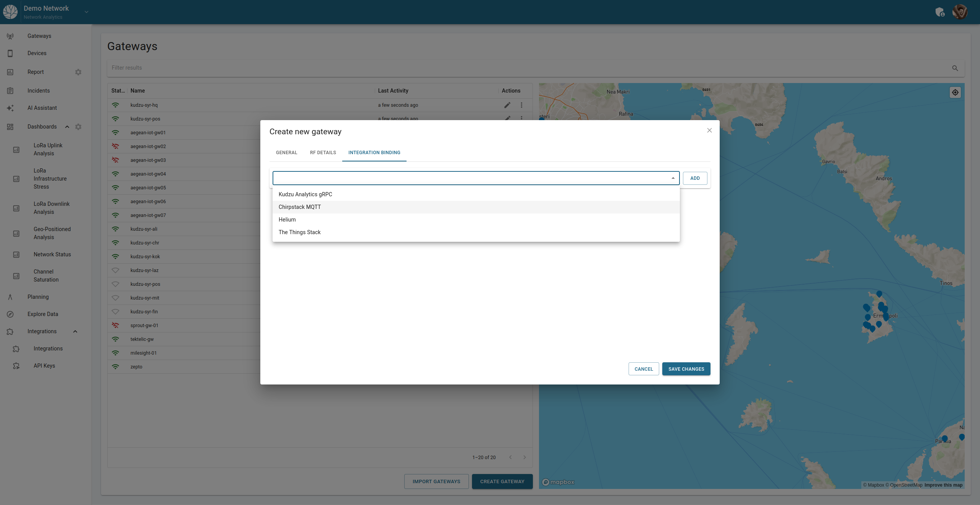
Task: Click the Gateways antenna sidebar icon
Action: (x=10, y=36)
